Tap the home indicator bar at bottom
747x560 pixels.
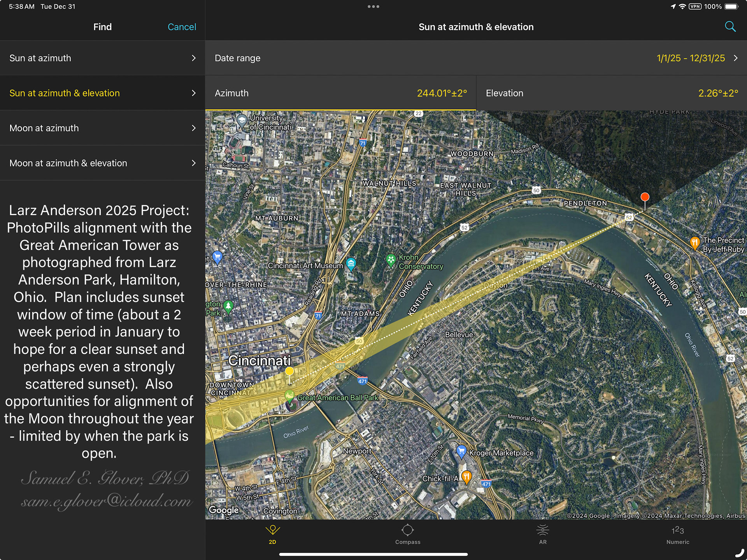[x=373, y=554]
